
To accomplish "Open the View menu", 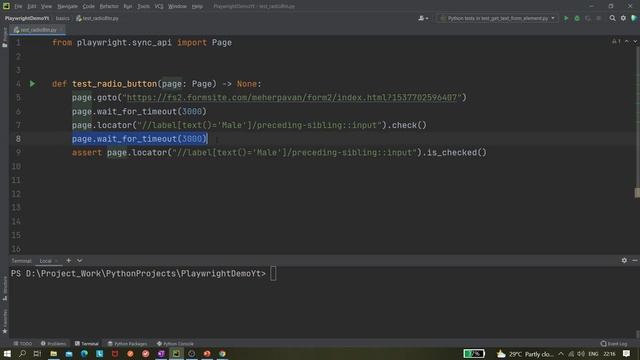I will [x=47, y=6].
